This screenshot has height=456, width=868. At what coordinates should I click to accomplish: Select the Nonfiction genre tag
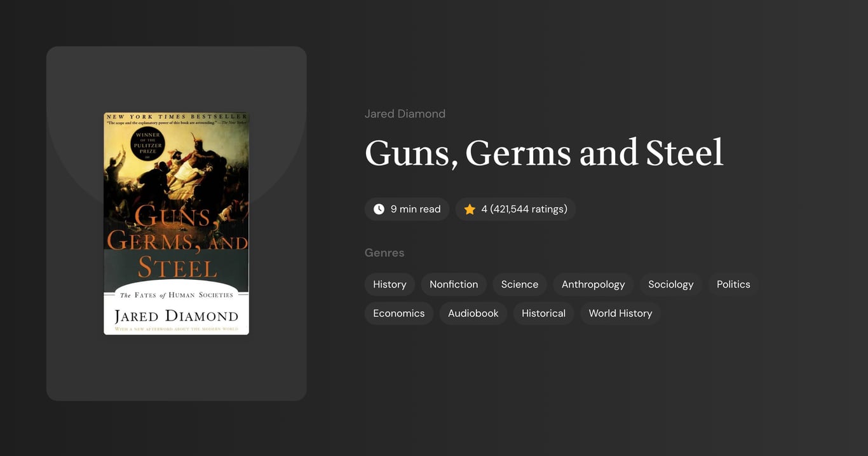pos(453,284)
